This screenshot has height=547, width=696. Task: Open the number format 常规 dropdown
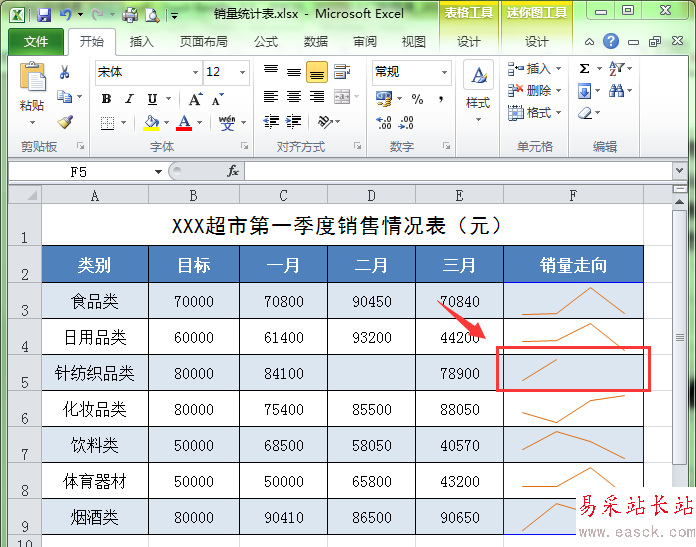coord(444,72)
